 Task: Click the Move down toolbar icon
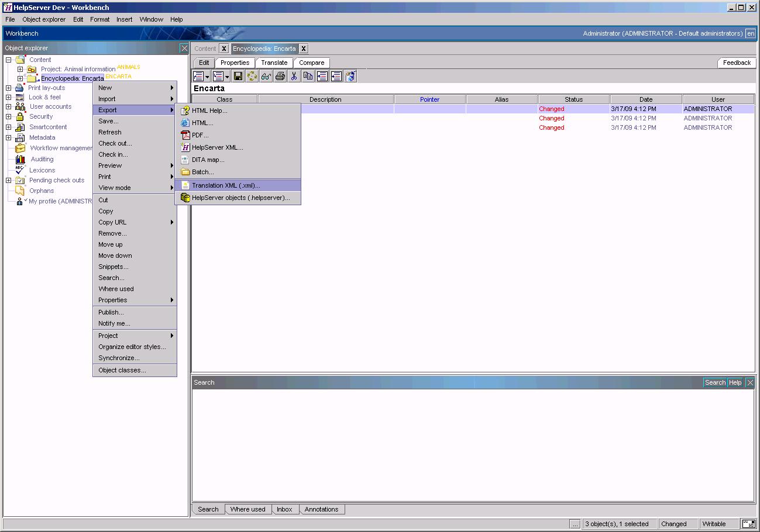pos(336,76)
